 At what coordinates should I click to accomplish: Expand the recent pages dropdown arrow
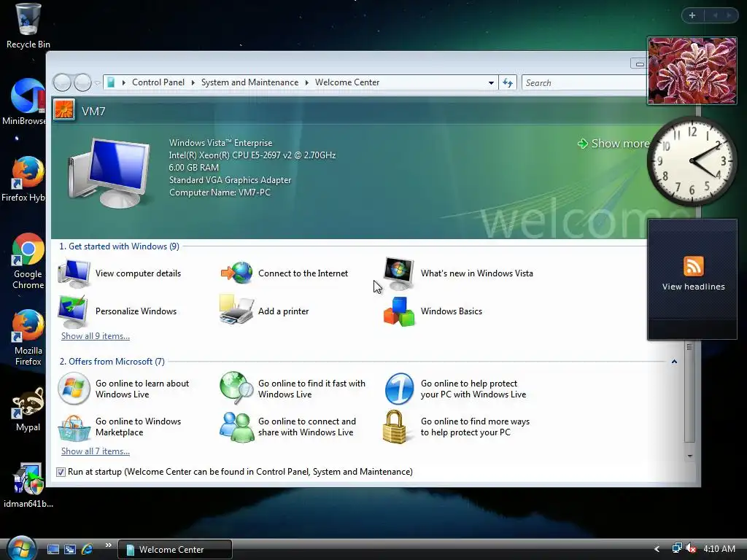pyautogui.click(x=97, y=83)
